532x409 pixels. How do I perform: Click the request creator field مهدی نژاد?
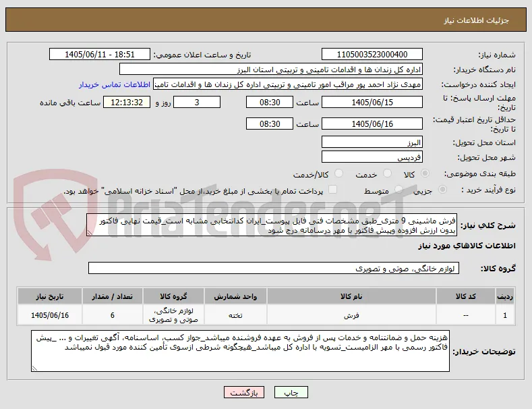pyautogui.click(x=288, y=84)
